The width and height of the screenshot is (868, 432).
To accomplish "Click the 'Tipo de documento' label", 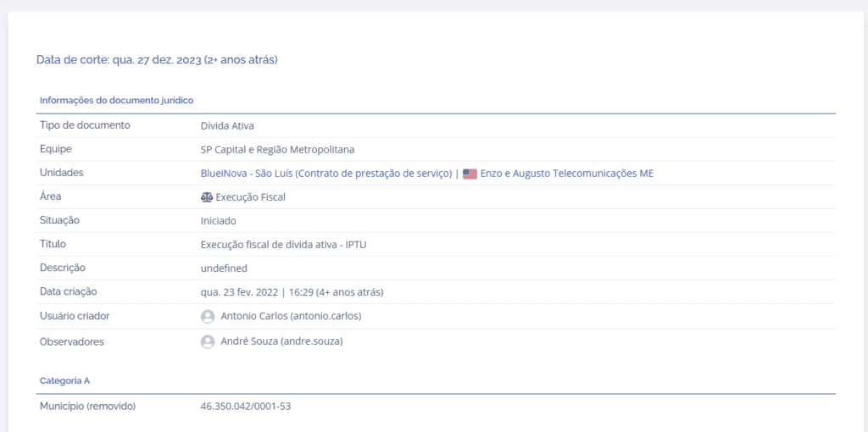I will 85,125.
